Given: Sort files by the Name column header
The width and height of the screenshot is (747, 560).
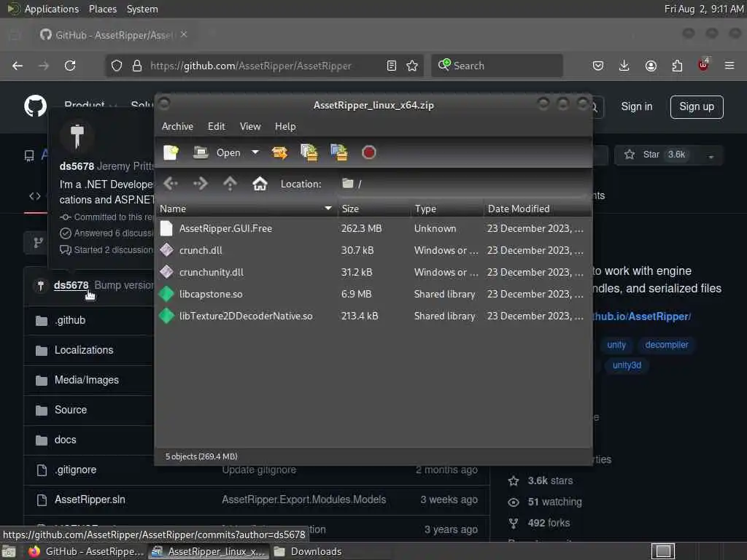Looking at the screenshot, I should click(247, 209).
